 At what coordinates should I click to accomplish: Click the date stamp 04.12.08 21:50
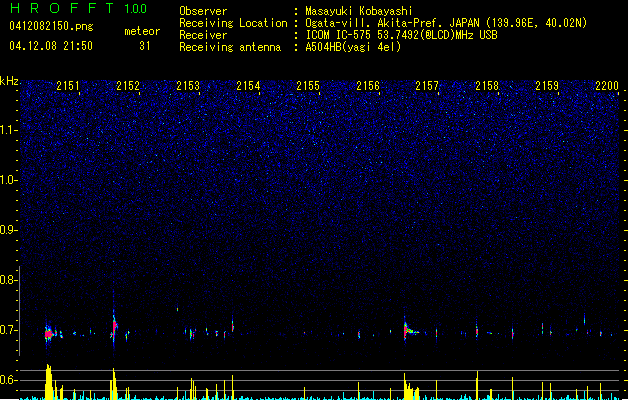51,46
